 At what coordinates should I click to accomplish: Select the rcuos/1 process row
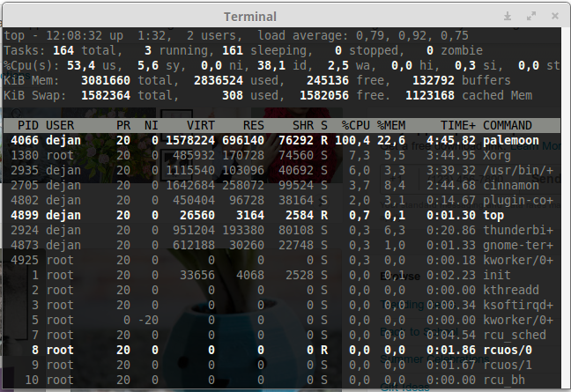281,365
